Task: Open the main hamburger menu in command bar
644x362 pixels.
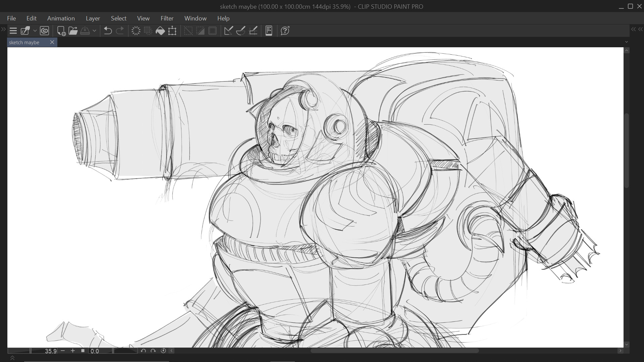Action: tap(13, 31)
